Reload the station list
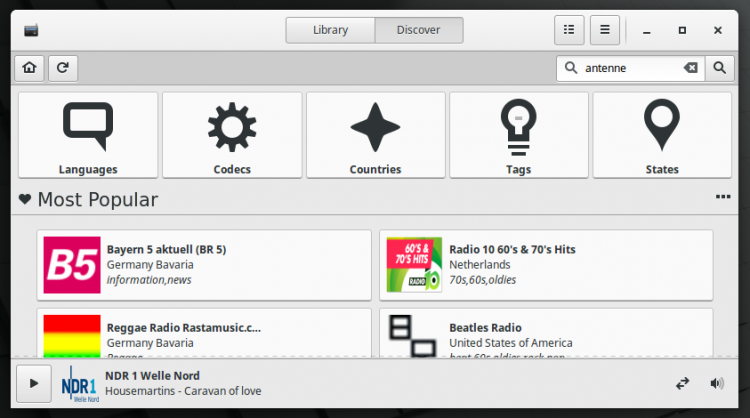 63,68
